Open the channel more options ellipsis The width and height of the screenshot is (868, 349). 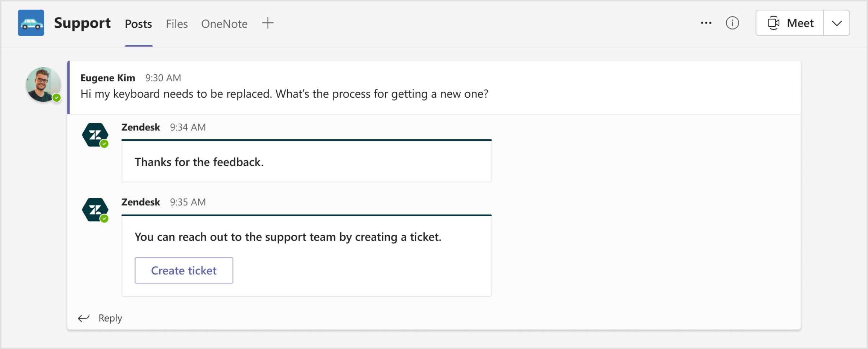coord(706,23)
